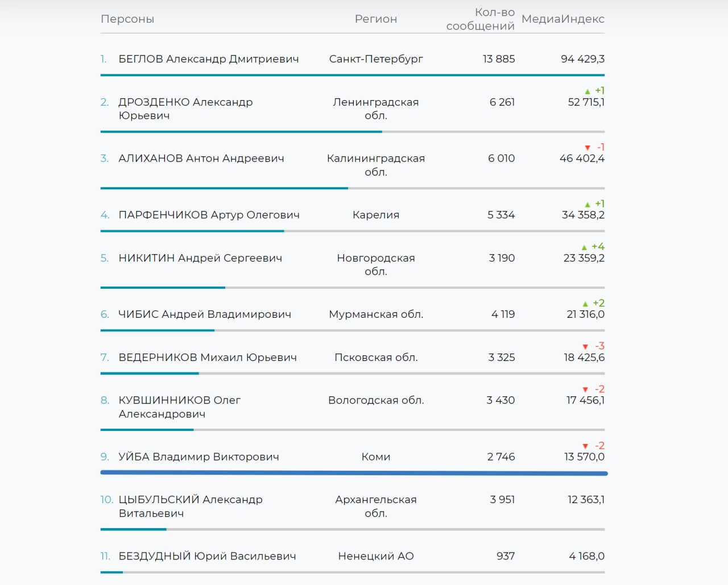Image resolution: width=728 pixels, height=585 pixels.
Task: Click the red -2 arrow for Уйба
Action: (585, 446)
